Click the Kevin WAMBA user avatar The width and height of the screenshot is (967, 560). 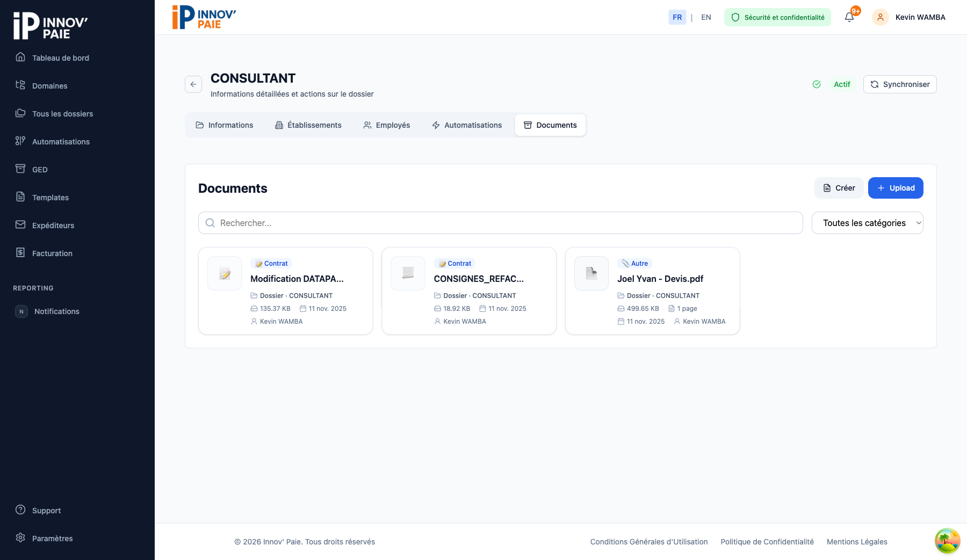(880, 17)
